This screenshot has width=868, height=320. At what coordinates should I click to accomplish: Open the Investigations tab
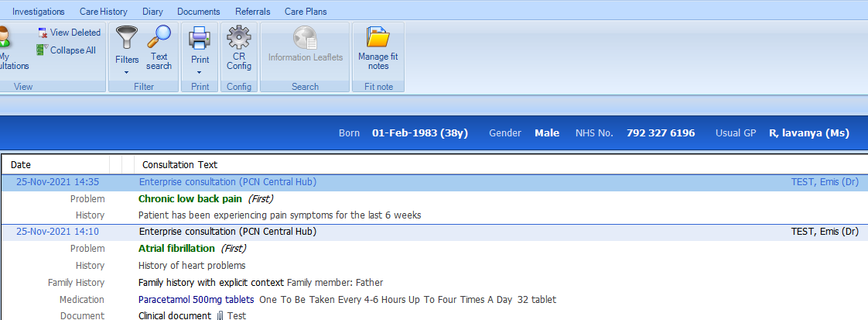pos(39,12)
